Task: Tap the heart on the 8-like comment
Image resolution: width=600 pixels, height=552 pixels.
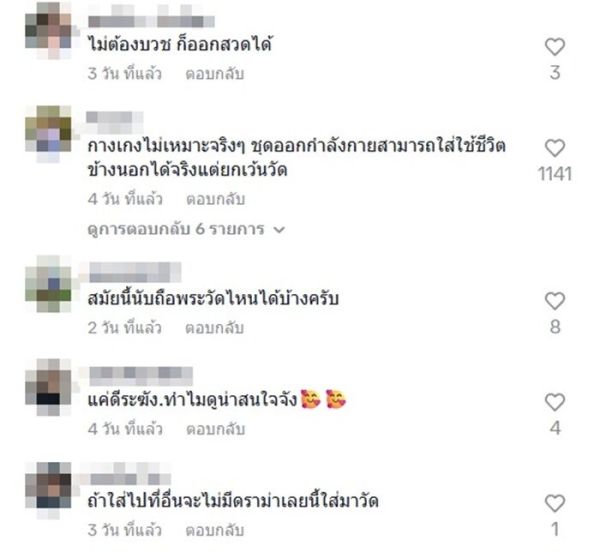Action: click(554, 301)
